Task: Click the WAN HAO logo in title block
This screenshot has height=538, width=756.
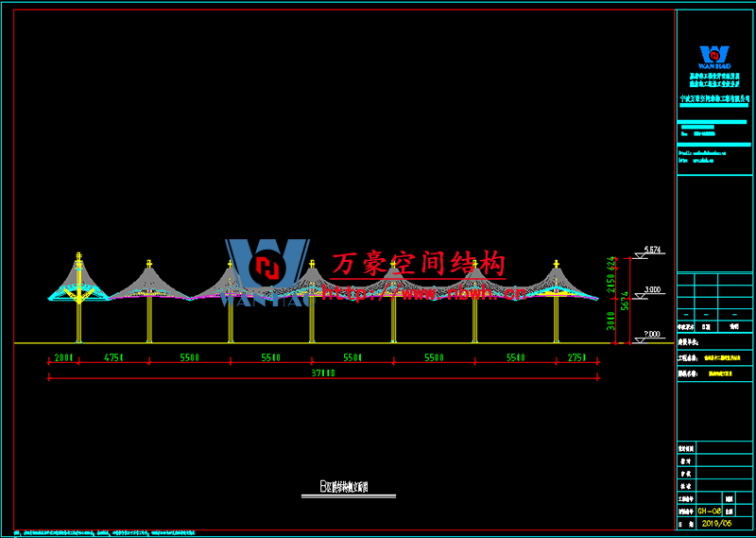Action: (714, 56)
